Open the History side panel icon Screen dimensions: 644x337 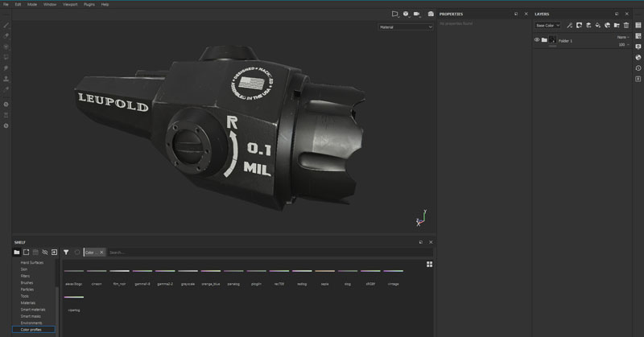pyautogui.click(x=638, y=68)
